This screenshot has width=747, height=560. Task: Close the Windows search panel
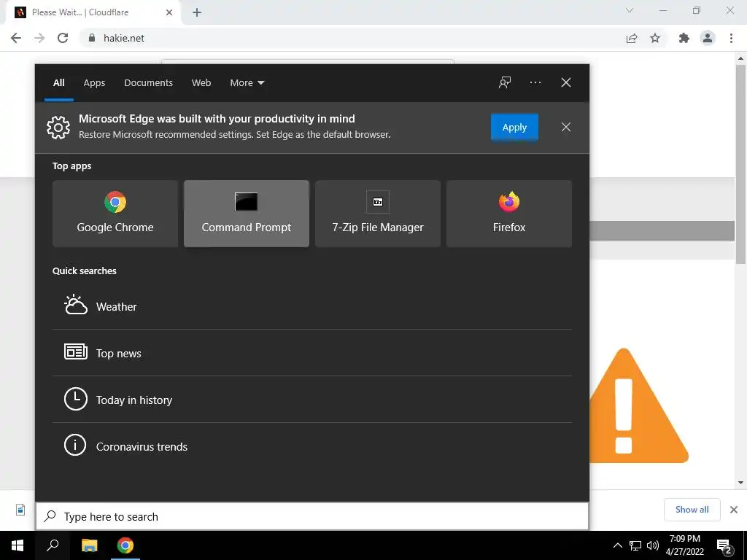566,82
